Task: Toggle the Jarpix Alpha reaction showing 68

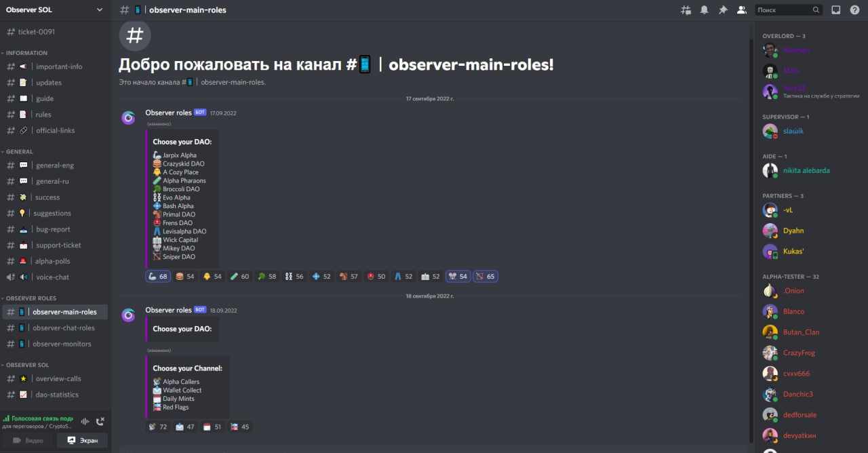Action: point(159,277)
